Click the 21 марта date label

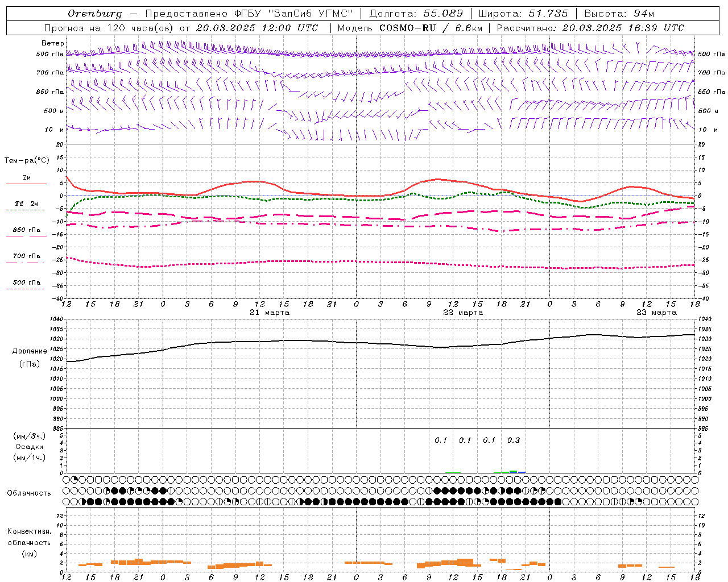[x=270, y=313]
